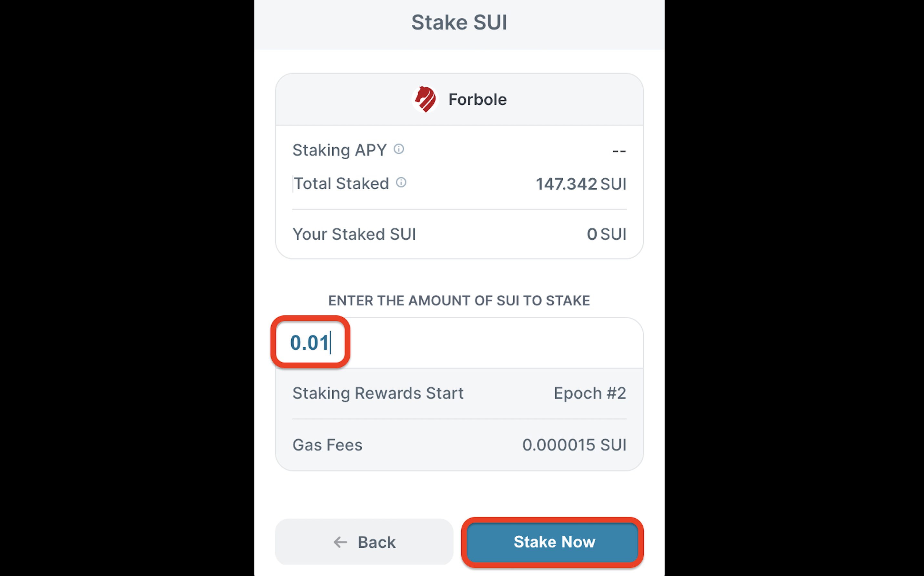Click the Staking Rewards Start row

tap(459, 393)
